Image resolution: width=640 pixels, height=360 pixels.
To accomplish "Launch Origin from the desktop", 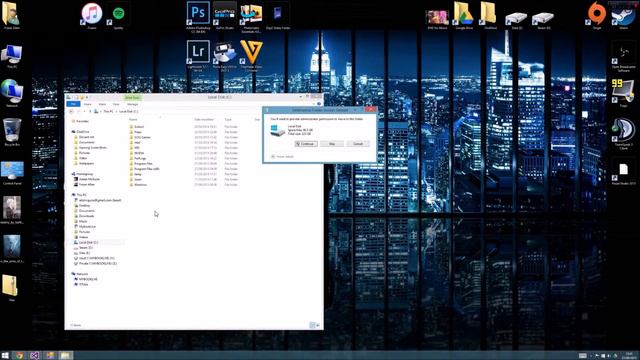I will tap(597, 16).
